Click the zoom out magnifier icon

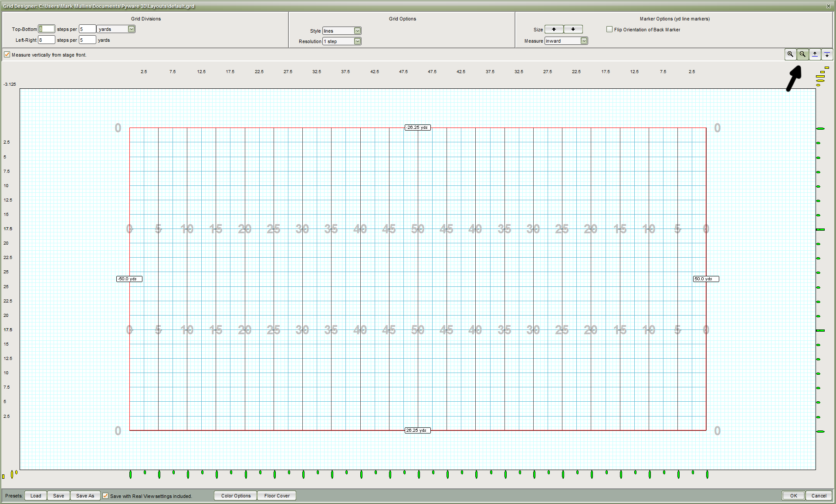click(802, 54)
